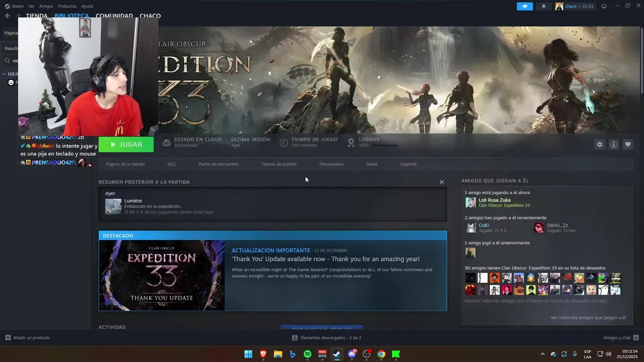The height and width of the screenshot is (362, 644).
Task: Open the Ver menu
Action: (x=31, y=7)
